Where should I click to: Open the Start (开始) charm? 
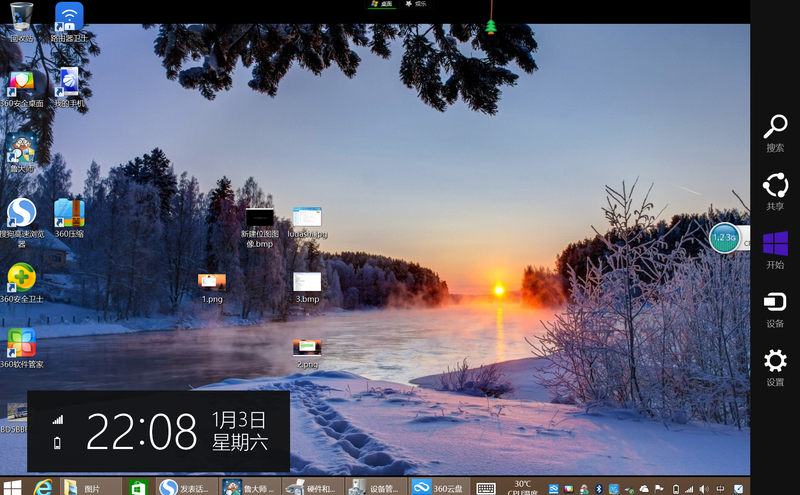(x=775, y=248)
